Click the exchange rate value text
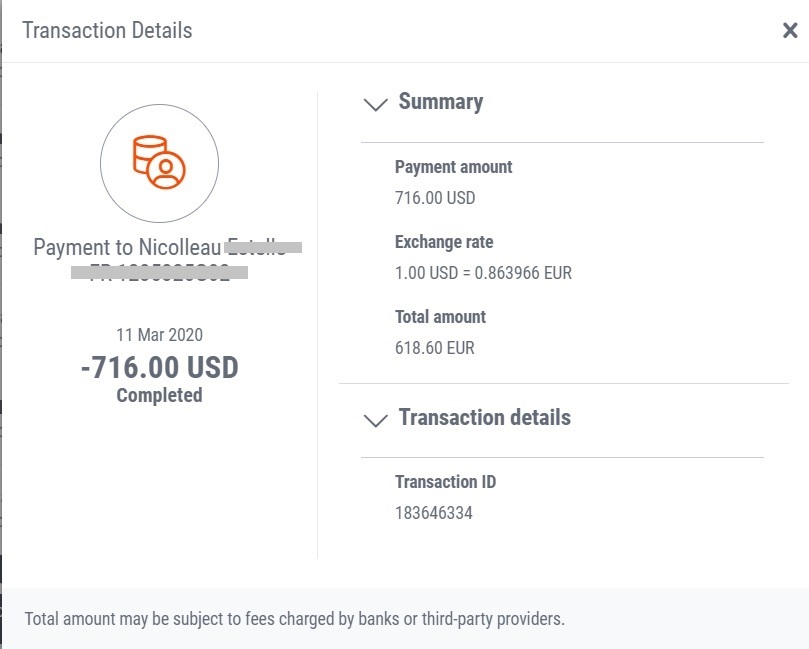The height and width of the screenshot is (649, 809). tap(483, 273)
